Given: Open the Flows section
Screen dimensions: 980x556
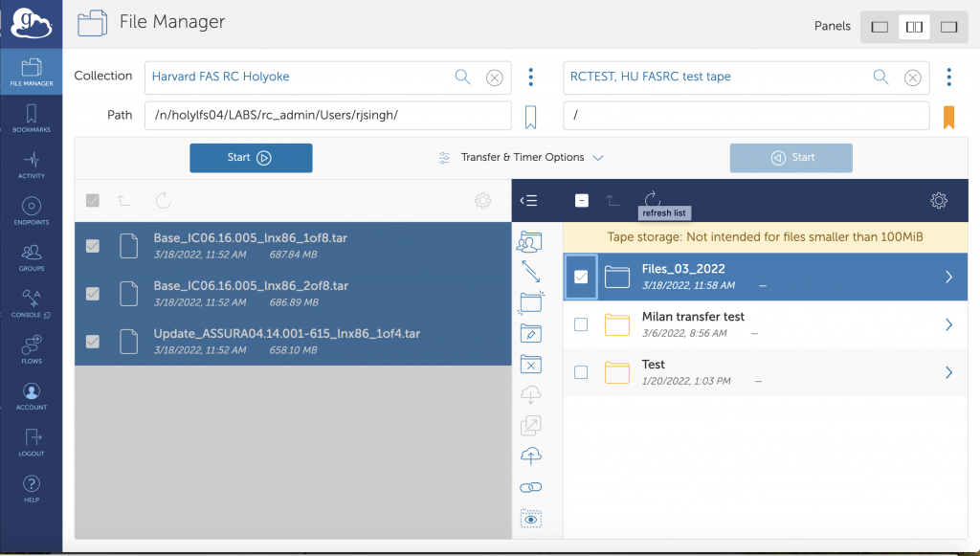Looking at the screenshot, I should [x=32, y=349].
